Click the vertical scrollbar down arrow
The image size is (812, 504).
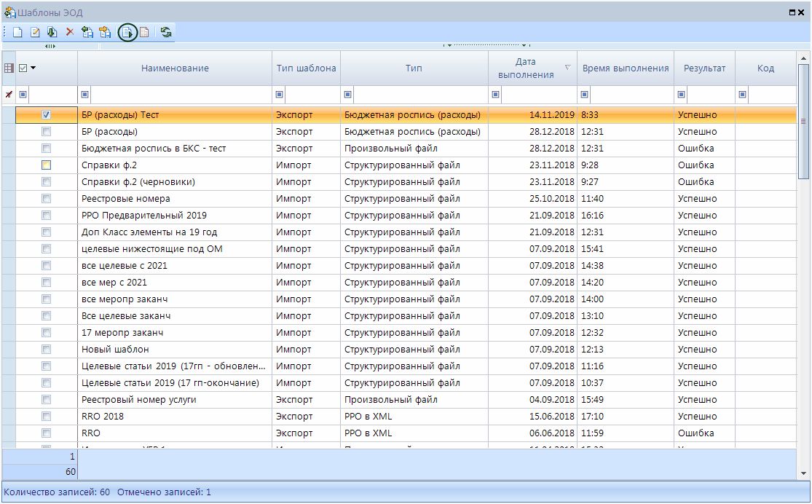(804, 473)
